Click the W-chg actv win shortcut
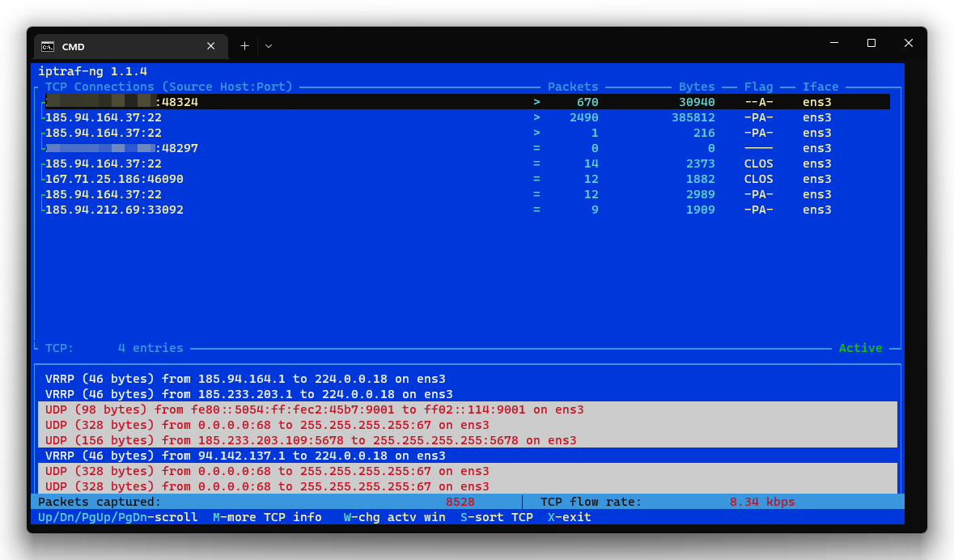The height and width of the screenshot is (560, 954). 394,517
